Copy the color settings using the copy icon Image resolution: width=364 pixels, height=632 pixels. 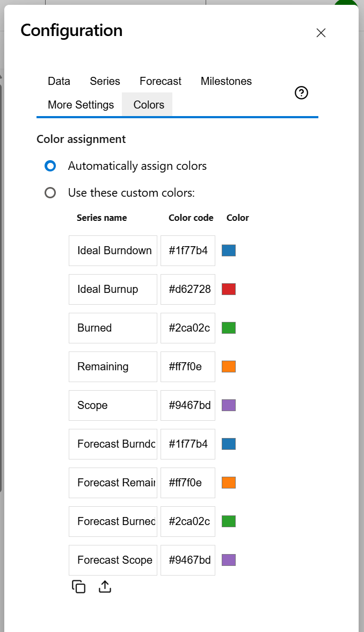click(78, 586)
